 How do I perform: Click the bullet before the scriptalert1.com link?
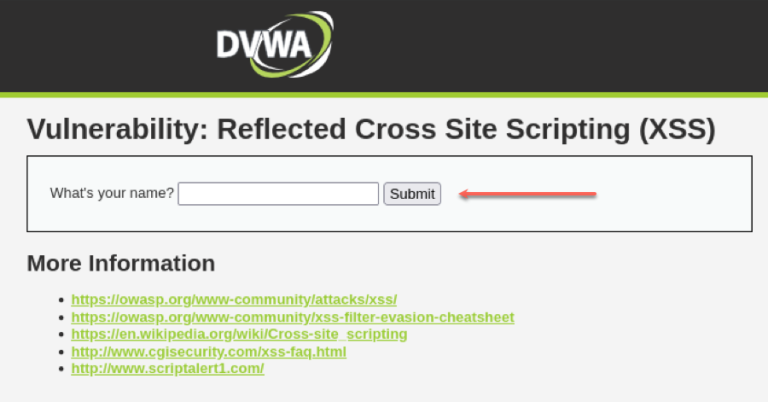pyautogui.click(x=61, y=369)
